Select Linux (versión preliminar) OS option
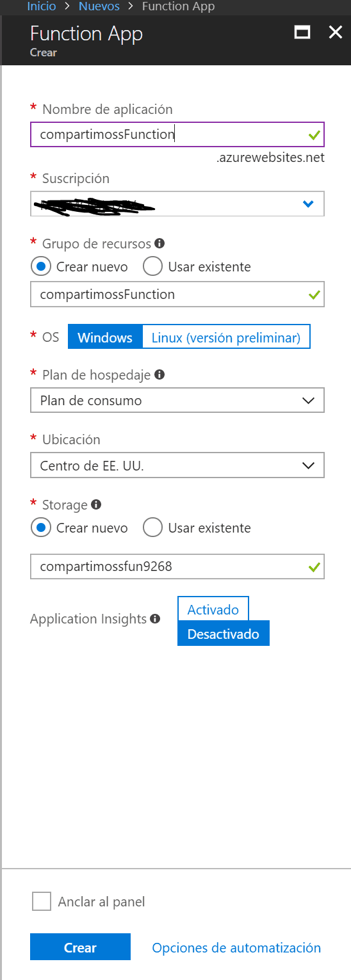The image size is (351, 980). [x=226, y=337]
